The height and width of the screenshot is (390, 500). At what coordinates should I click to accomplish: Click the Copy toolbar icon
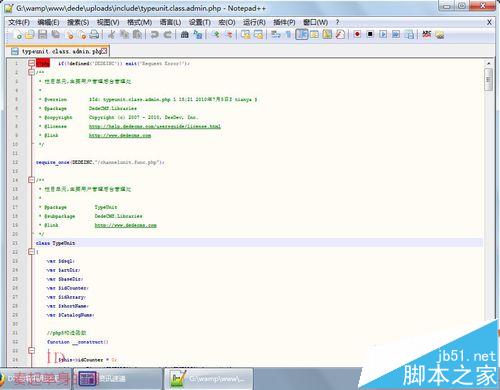pos(124,34)
